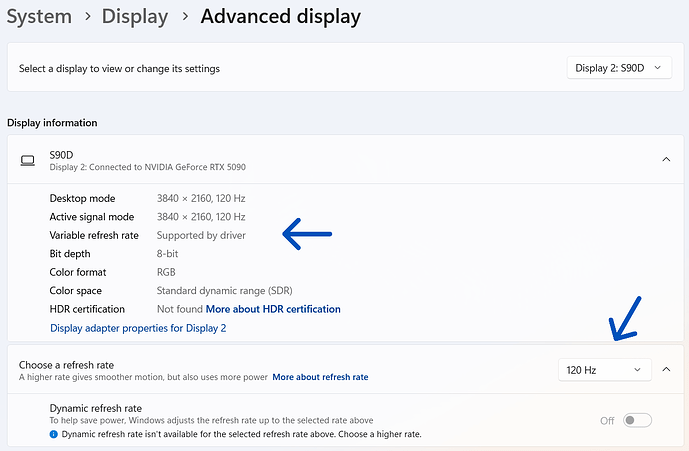The height and width of the screenshot is (451, 689).
Task: Click the Active signal mode value
Action: point(201,217)
